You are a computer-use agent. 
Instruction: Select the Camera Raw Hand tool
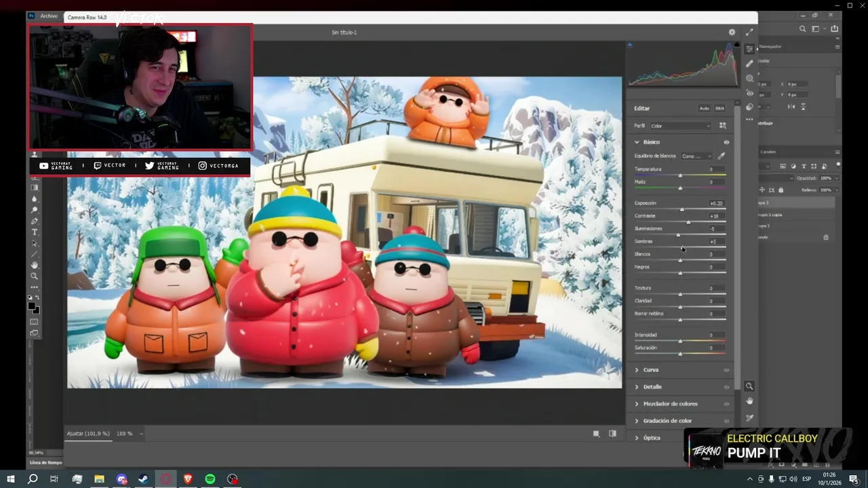(x=749, y=401)
